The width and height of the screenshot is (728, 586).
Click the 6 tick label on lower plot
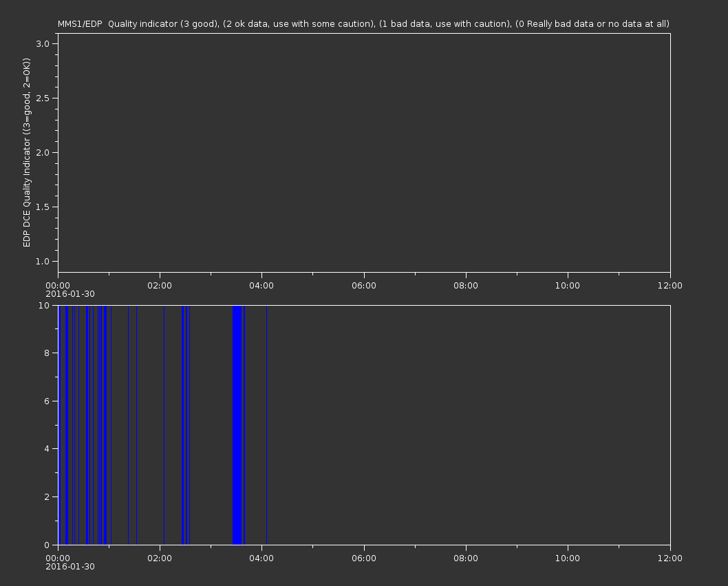point(47,401)
